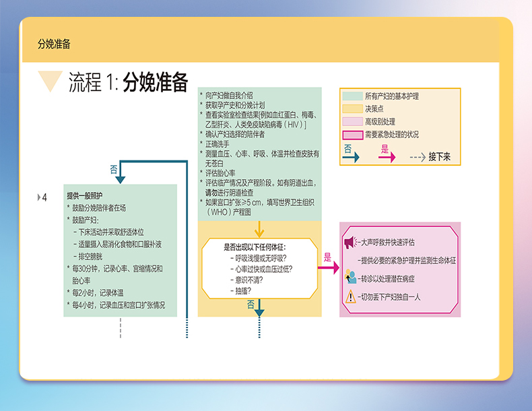
Task: Click the megaphone icon beside 大声呼救并快速评估
Action: (350, 243)
